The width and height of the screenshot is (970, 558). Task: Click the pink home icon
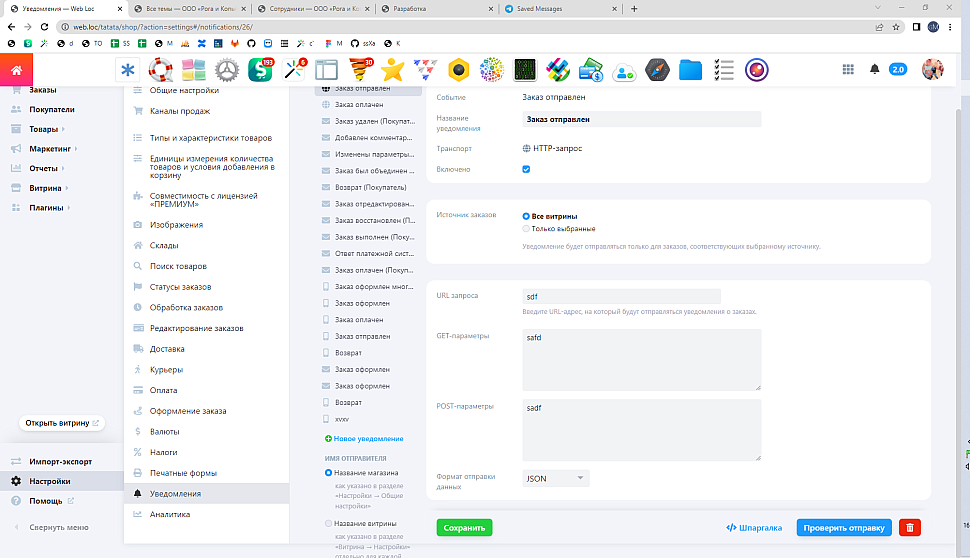tap(17, 70)
